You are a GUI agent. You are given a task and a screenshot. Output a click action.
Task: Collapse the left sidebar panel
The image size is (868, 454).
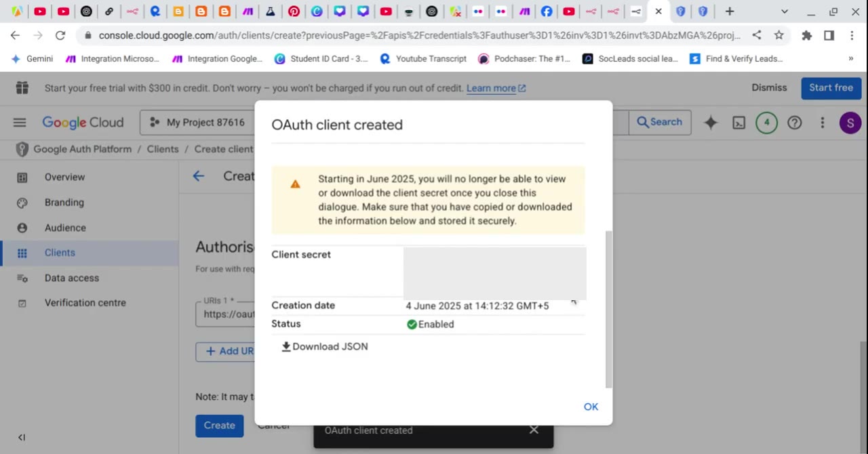pyautogui.click(x=22, y=438)
